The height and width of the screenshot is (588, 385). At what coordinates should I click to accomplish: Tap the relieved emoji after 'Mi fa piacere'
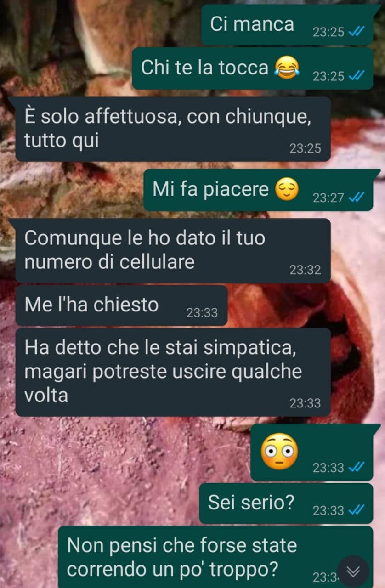[287, 190]
